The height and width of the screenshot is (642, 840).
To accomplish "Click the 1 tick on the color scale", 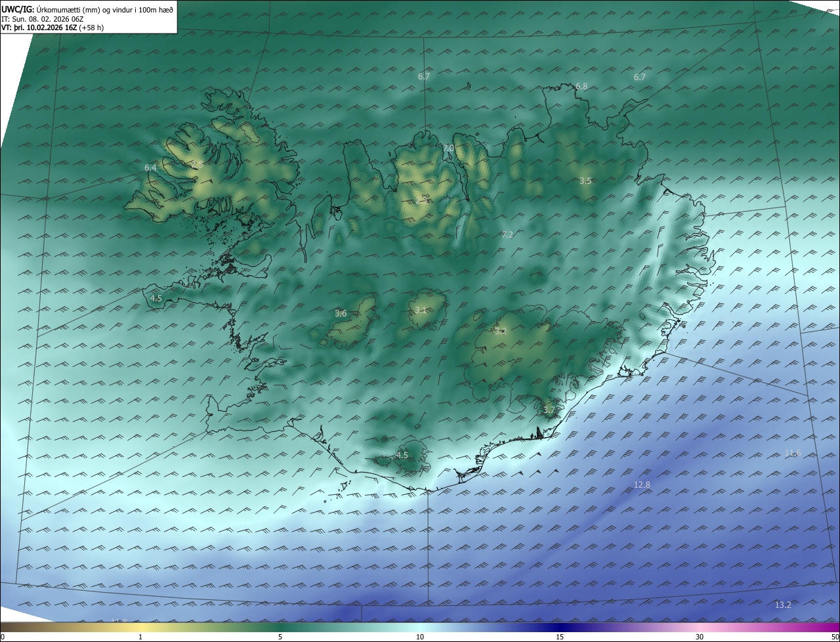I will pos(140,637).
